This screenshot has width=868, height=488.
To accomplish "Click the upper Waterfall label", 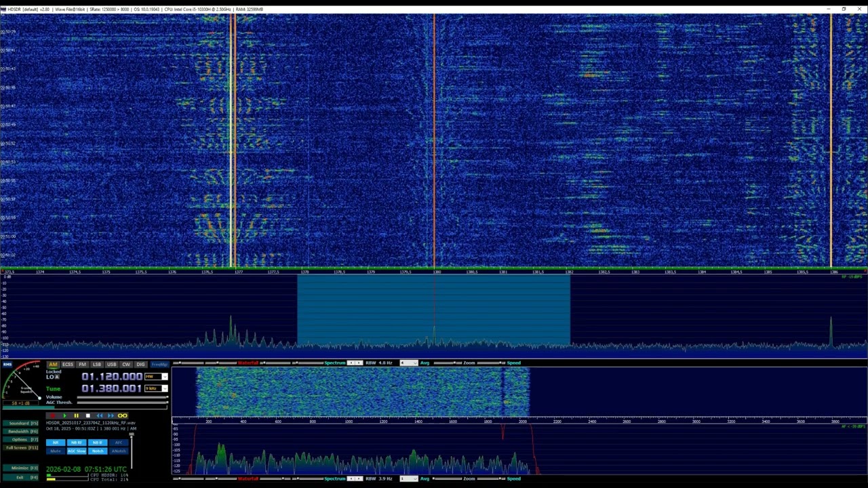I will (248, 363).
